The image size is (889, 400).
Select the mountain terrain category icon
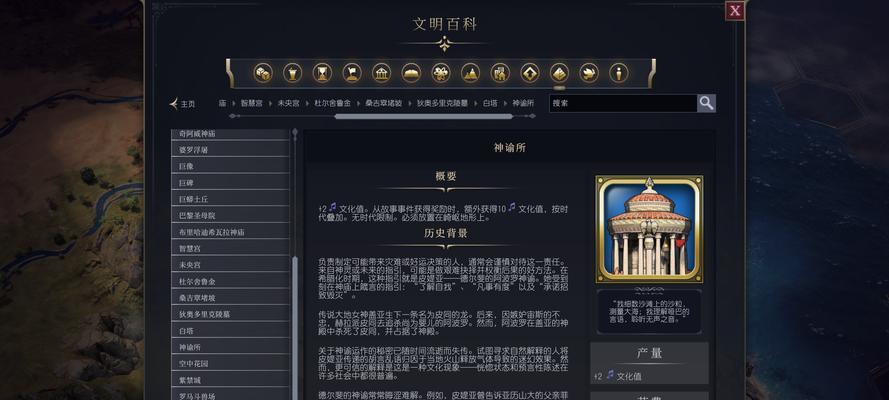(x=470, y=73)
